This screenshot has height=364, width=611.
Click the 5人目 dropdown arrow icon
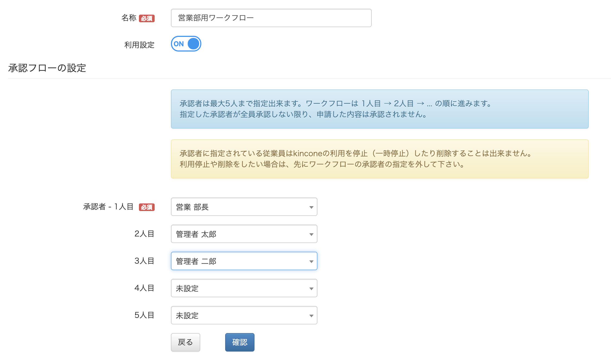point(311,316)
